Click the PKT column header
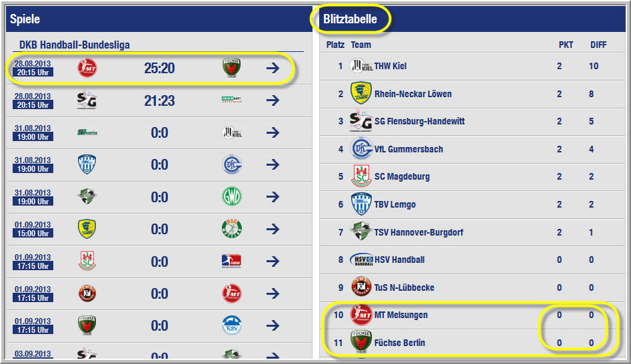Screen dimensions: 631x364 [566, 45]
